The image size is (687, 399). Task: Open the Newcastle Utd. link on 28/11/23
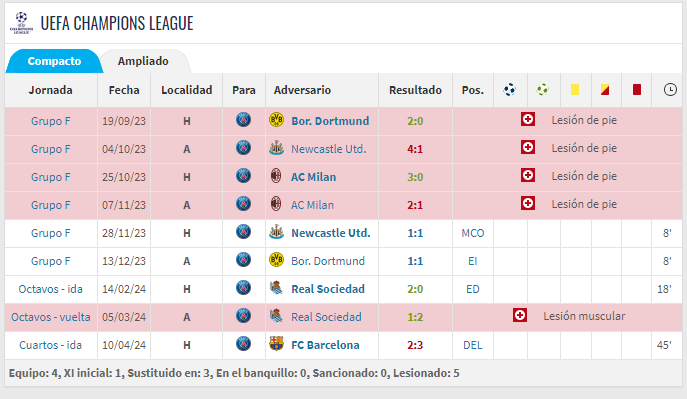tap(331, 233)
